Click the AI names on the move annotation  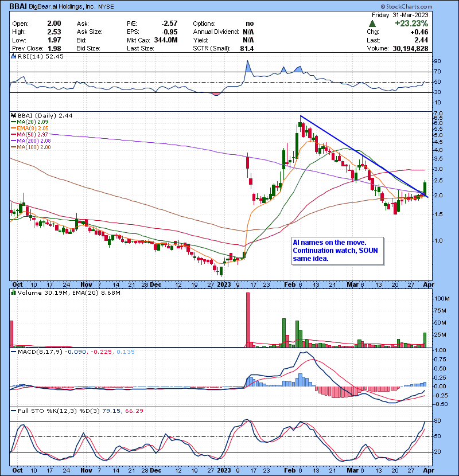[337, 251]
